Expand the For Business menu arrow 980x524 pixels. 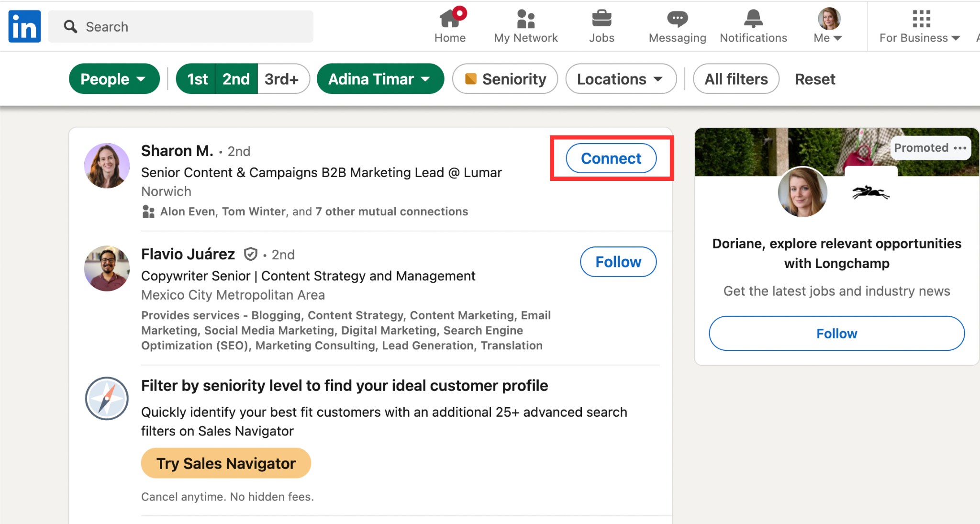tap(956, 38)
